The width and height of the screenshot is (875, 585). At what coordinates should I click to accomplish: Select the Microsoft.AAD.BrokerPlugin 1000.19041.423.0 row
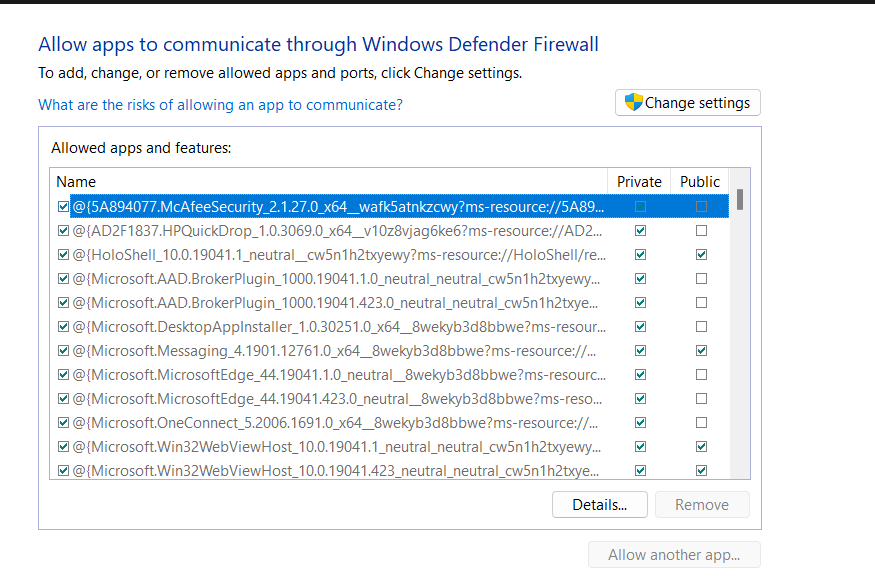click(336, 303)
